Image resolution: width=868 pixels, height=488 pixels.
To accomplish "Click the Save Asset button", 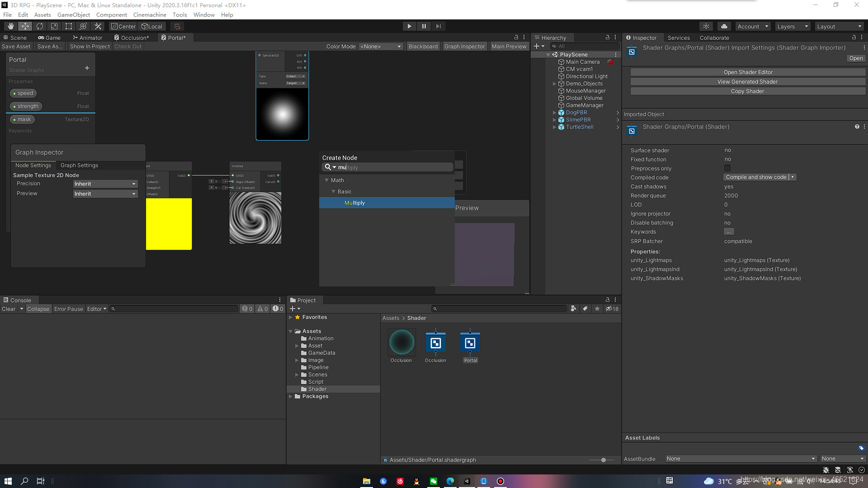I will [16, 47].
